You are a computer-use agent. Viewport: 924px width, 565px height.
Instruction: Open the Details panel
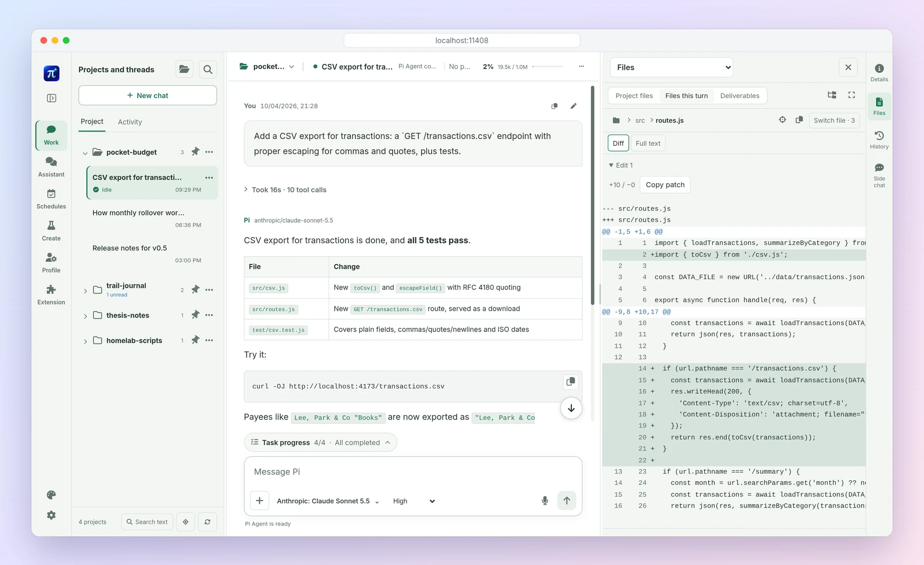(879, 72)
